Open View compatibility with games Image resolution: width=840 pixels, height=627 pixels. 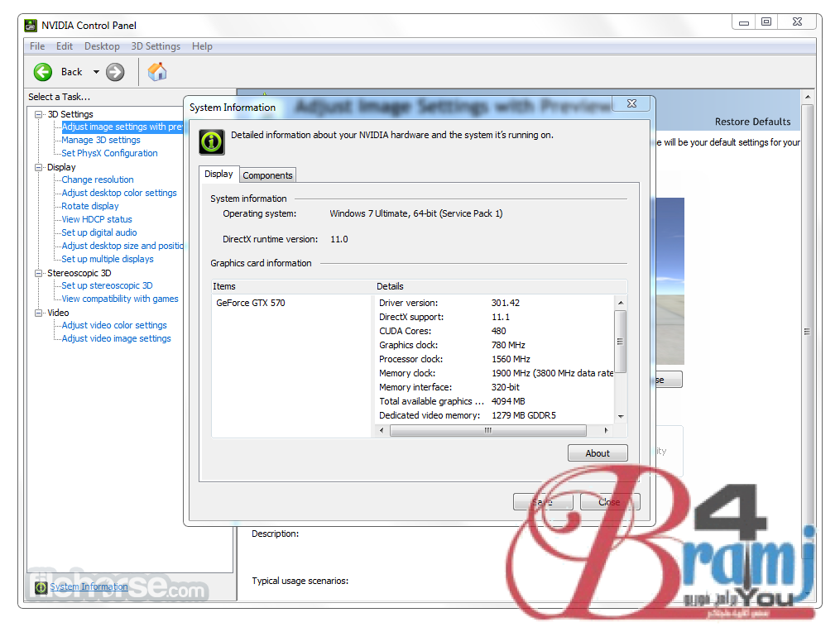pyautogui.click(x=119, y=299)
